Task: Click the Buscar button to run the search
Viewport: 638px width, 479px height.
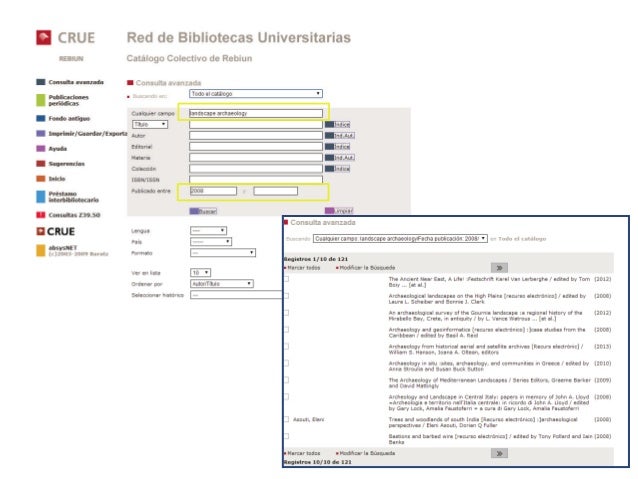Action: point(203,211)
